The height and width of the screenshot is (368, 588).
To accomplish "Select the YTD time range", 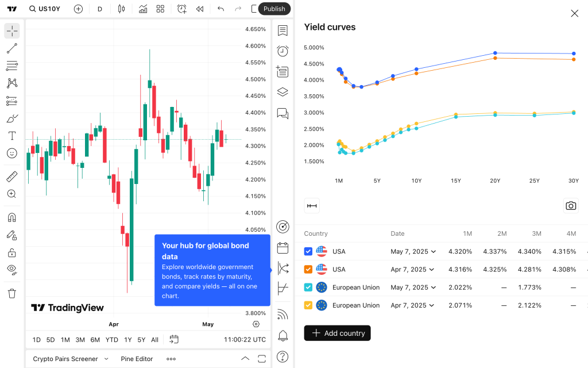I will (112, 340).
